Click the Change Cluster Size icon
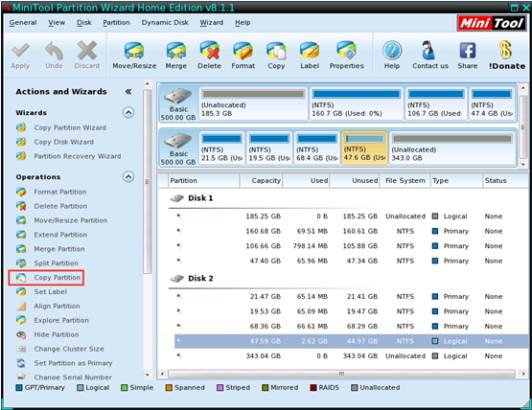532x410 pixels. coord(21,349)
